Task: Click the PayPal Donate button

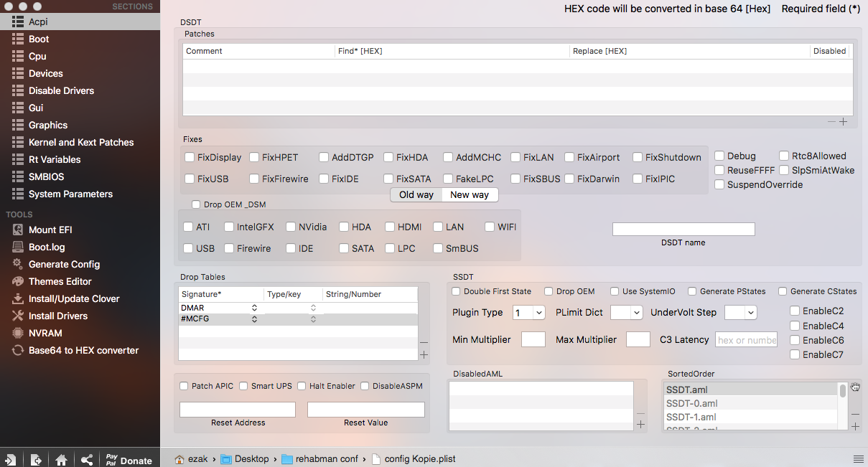Action: [x=129, y=460]
